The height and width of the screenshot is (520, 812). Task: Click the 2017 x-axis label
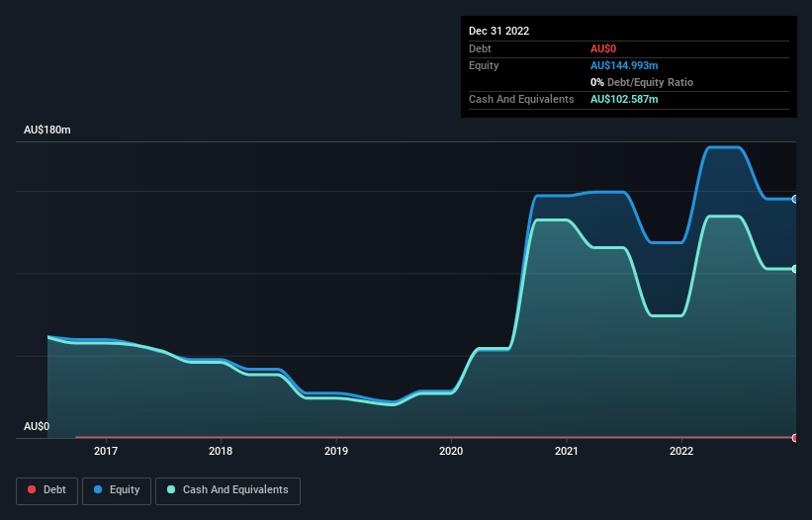(106, 451)
